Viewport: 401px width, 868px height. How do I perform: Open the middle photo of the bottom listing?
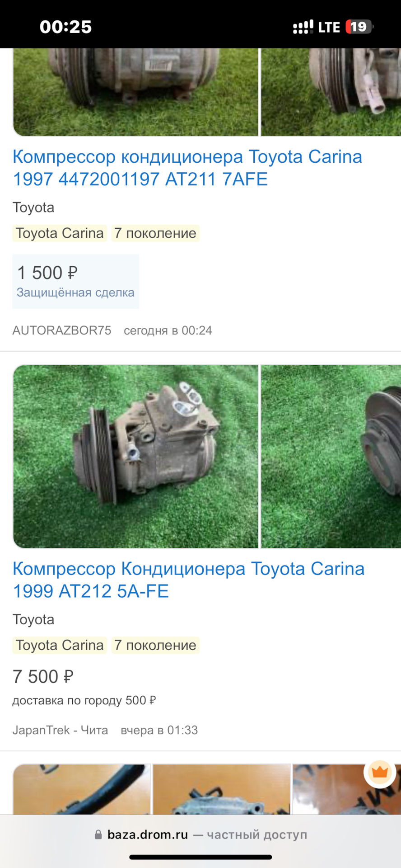click(x=222, y=789)
